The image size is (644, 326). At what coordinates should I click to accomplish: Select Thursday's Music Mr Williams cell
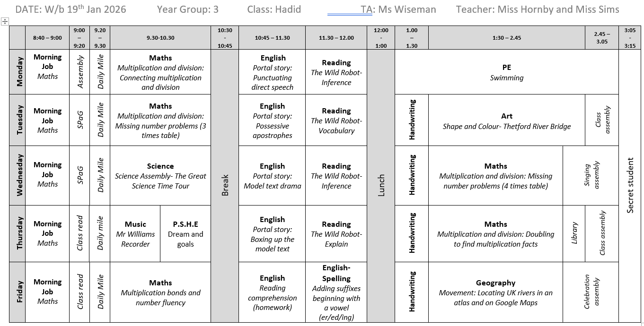pos(135,234)
